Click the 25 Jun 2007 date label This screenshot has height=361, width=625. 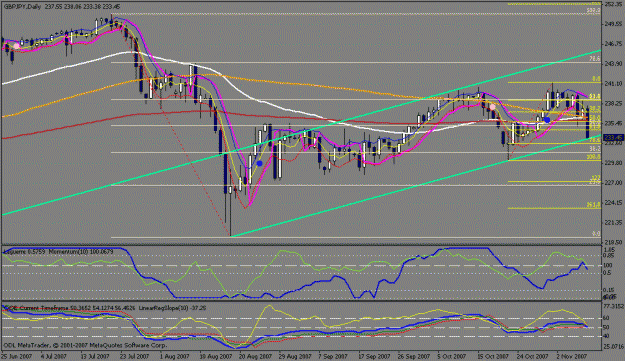point(17,356)
